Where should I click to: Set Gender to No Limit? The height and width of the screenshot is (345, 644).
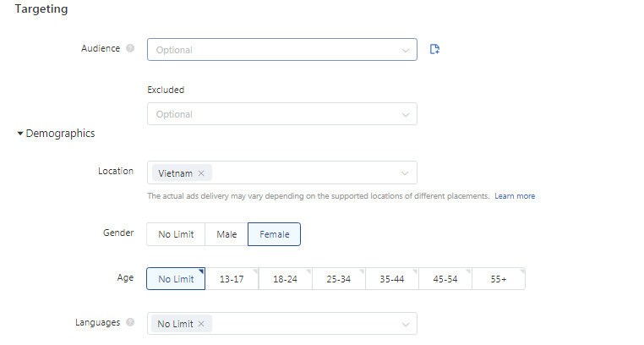tap(176, 234)
